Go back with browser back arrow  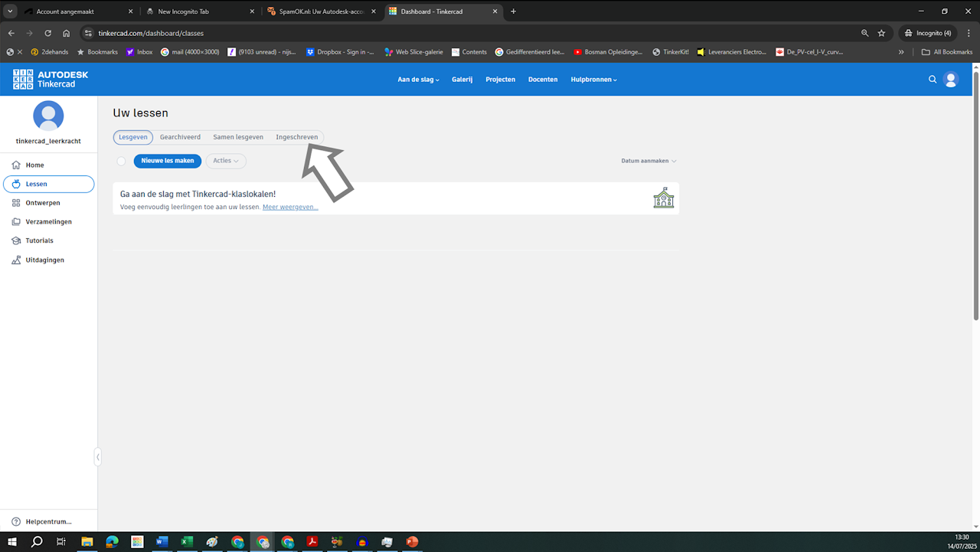(x=11, y=33)
